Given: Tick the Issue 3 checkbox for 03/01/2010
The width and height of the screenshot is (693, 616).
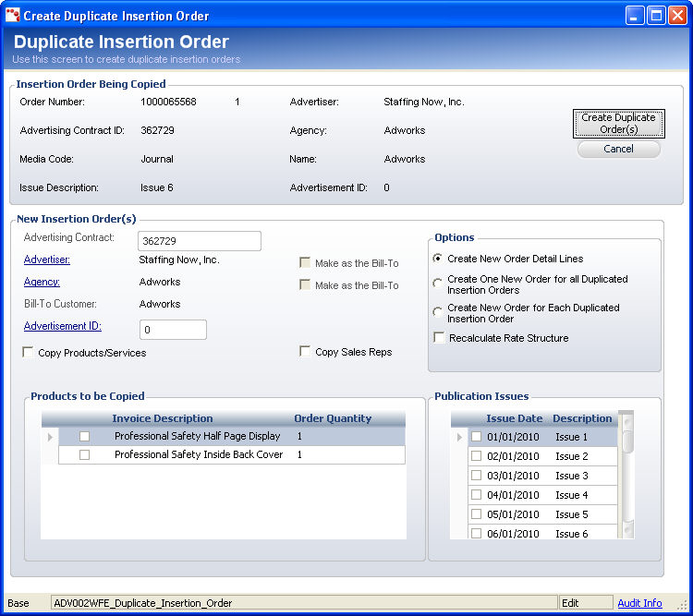Looking at the screenshot, I should (x=477, y=476).
